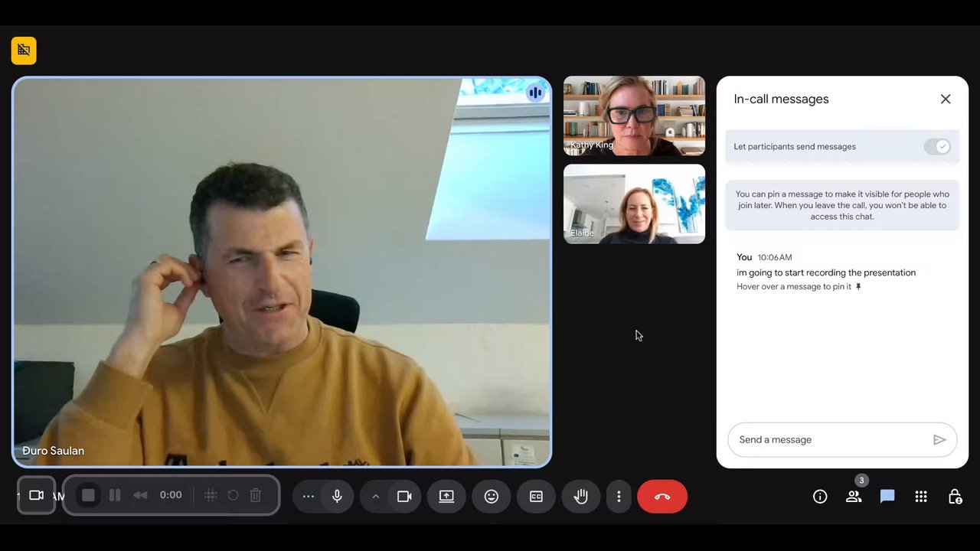Click the Present now screen share button

446,496
